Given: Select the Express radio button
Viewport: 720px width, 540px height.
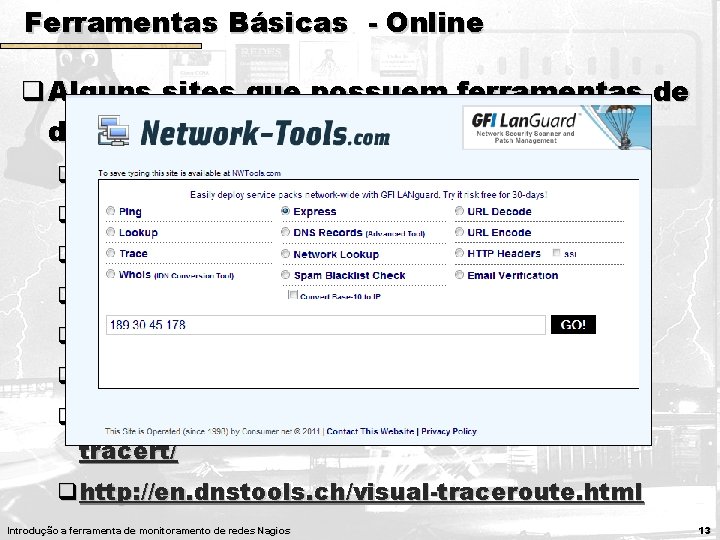Looking at the screenshot, I should click(286, 211).
